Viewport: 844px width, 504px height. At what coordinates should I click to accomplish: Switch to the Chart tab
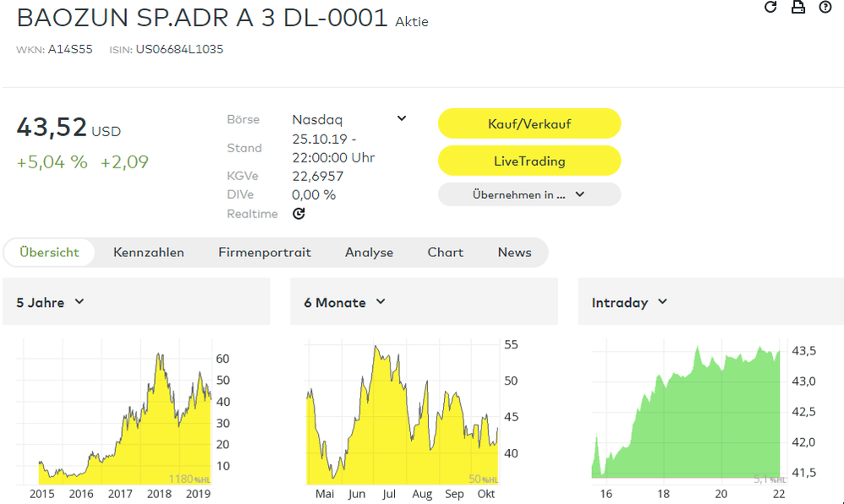pos(445,252)
